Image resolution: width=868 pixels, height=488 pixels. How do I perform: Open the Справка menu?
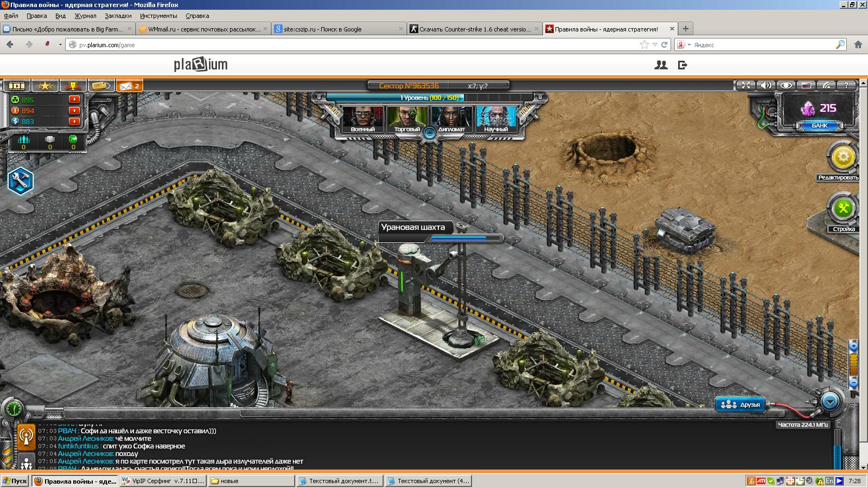coord(197,16)
